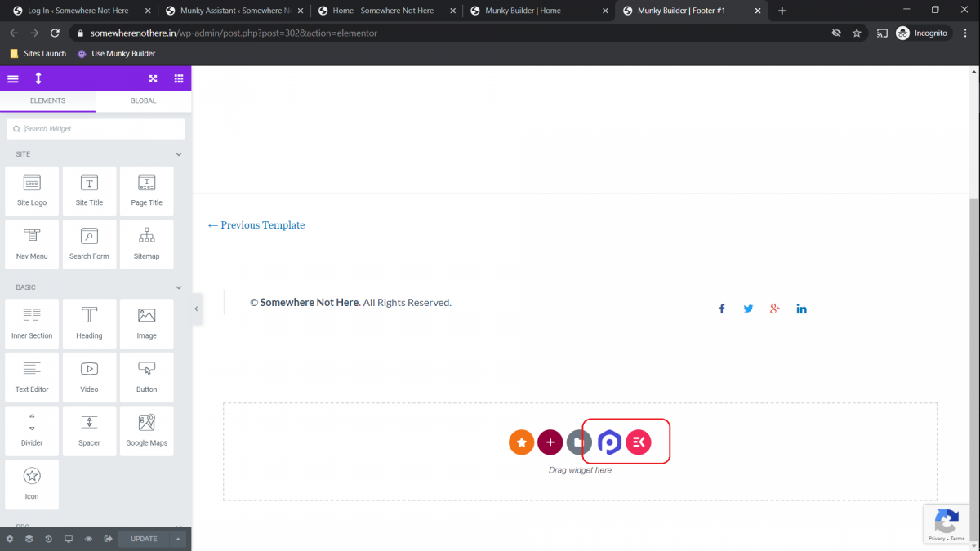Viewport: 980px width, 551px height.
Task: Collapse the SITE widget category
Action: tap(179, 154)
